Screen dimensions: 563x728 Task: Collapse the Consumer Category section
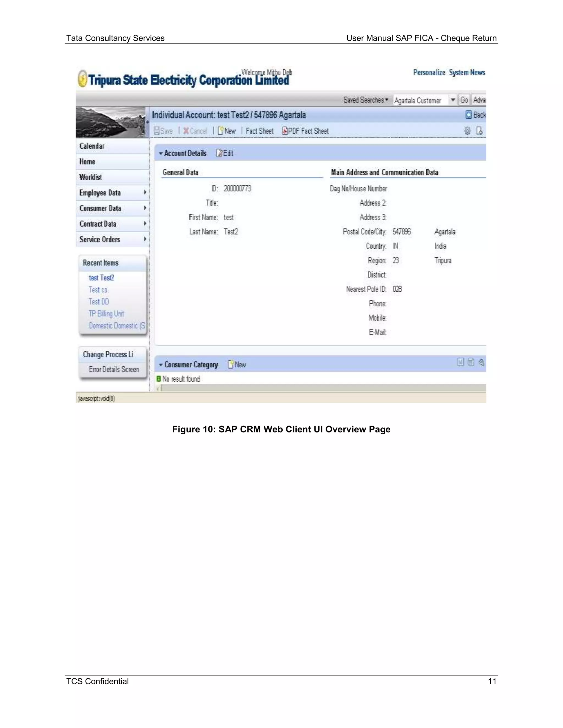coord(161,365)
